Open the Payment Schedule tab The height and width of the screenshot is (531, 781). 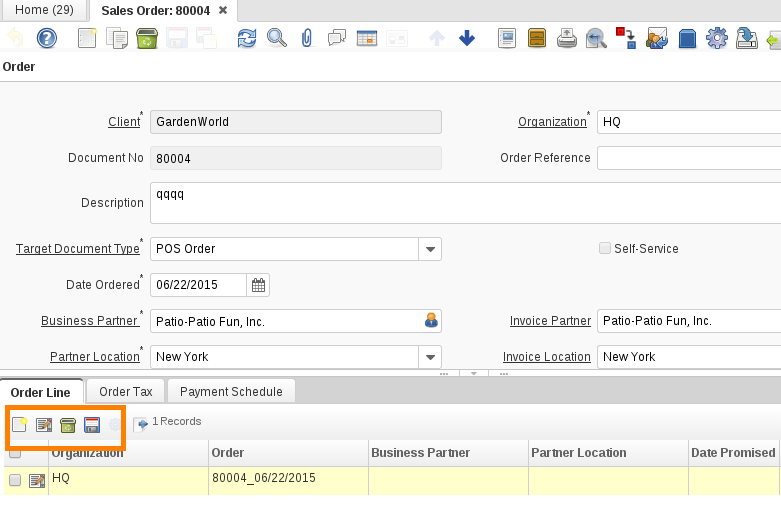tap(231, 392)
